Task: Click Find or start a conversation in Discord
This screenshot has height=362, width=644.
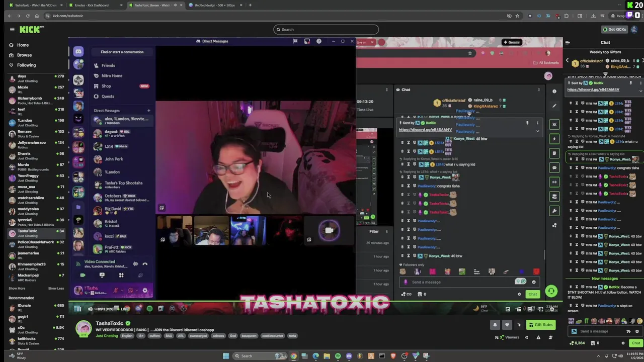Action: point(122,52)
